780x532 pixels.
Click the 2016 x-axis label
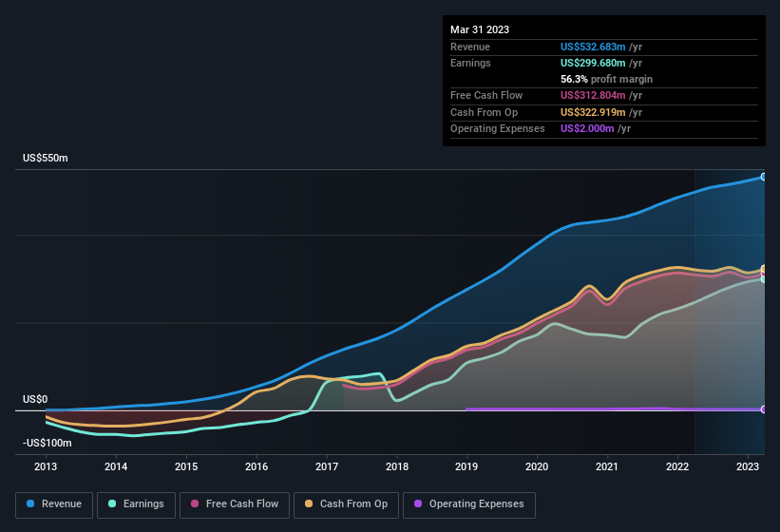(257, 466)
